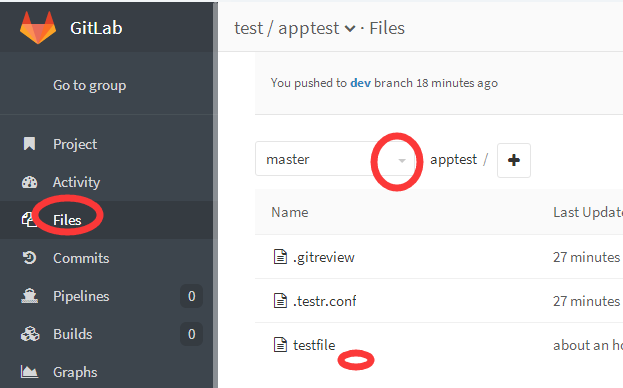Click the .gitreview file icon
Image resolution: width=623 pixels, height=388 pixels.
click(280, 257)
